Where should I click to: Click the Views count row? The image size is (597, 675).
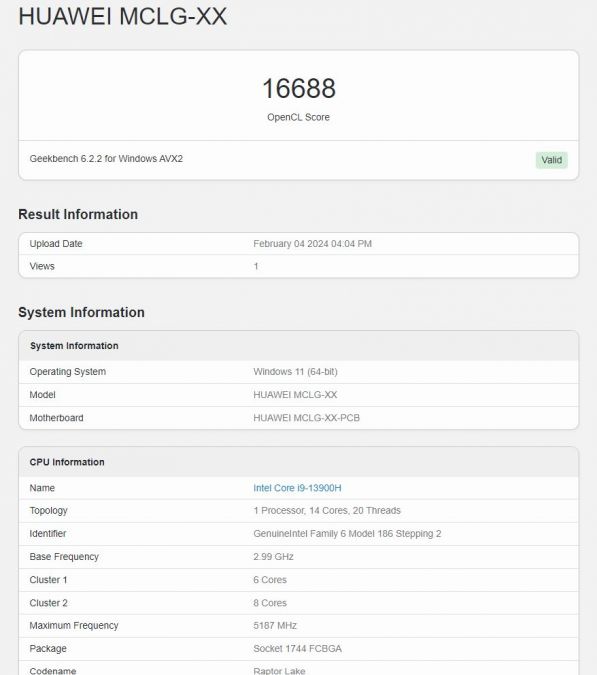(x=298, y=266)
